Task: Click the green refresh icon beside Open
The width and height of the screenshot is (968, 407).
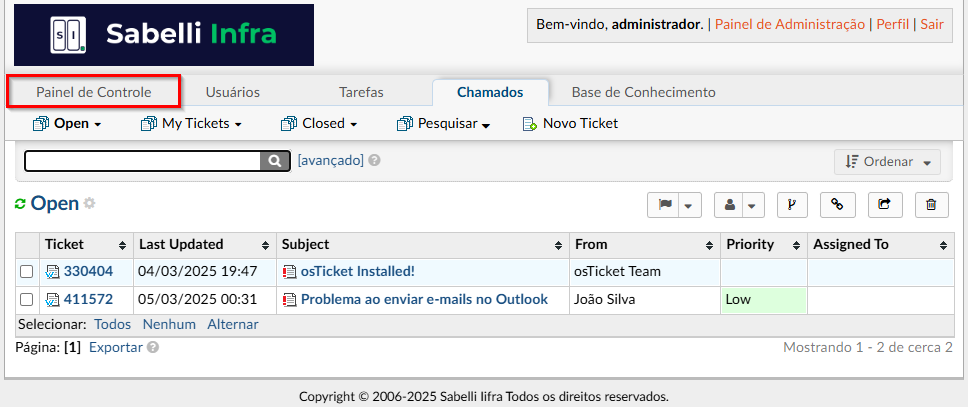Action: pos(20,204)
